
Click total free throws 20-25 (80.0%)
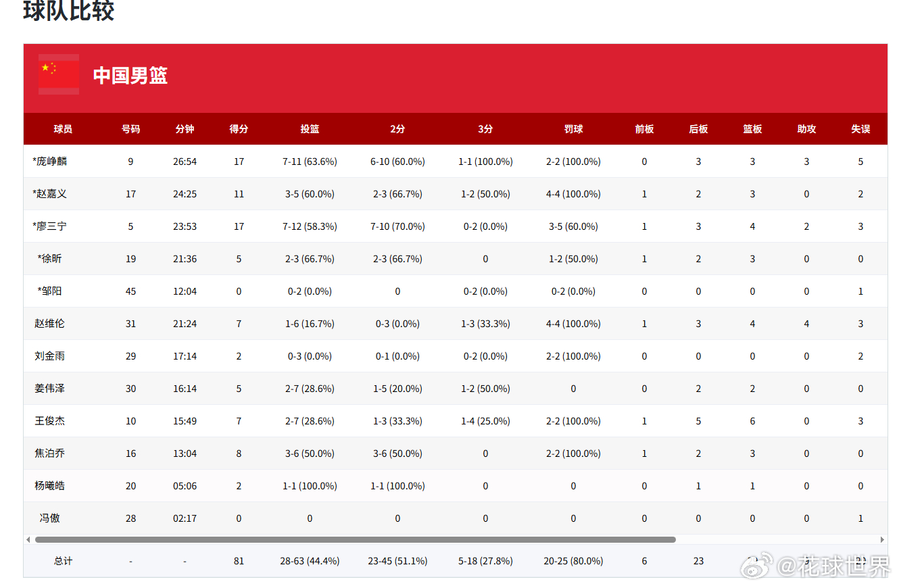pyautogui.click(x=573, y=561)
